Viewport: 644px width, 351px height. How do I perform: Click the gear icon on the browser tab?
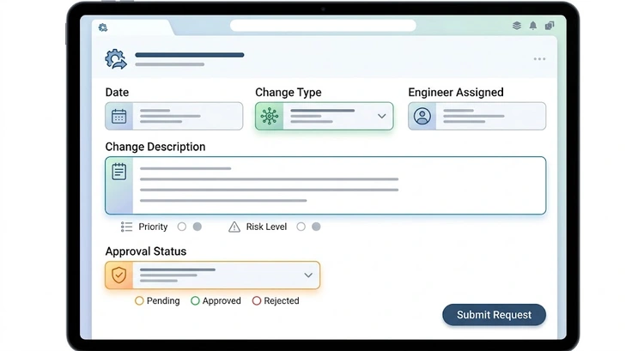pos(103,27)
